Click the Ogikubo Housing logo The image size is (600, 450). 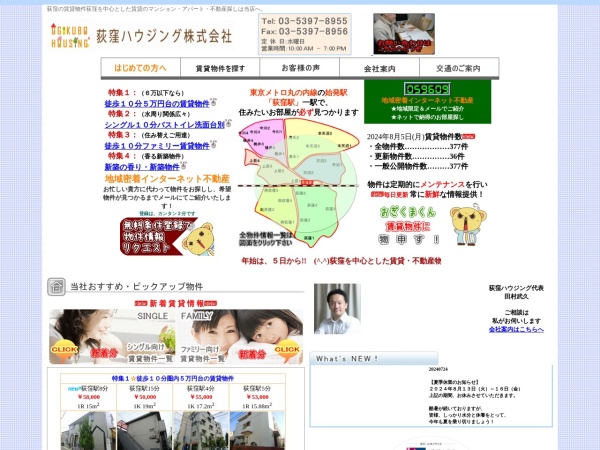click(x=70, y=36)
